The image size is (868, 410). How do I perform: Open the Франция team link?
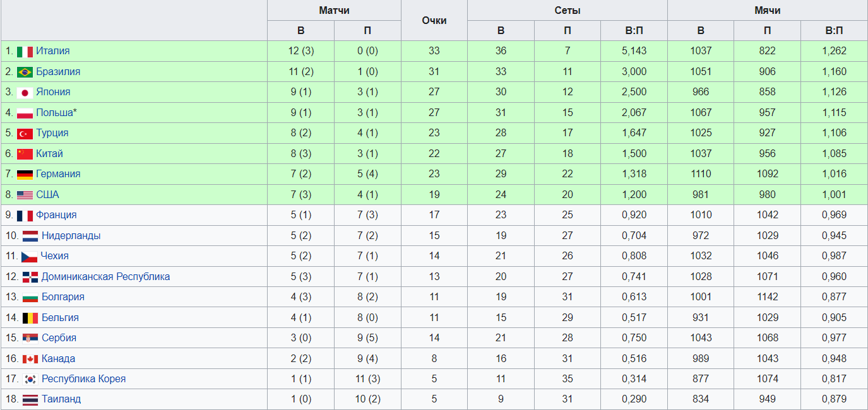pos(56,214)
